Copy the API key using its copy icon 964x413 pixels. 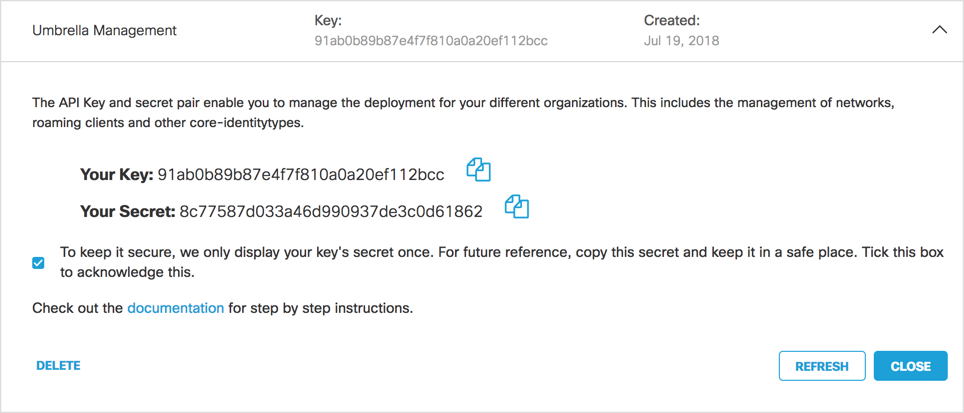point(479,169)
